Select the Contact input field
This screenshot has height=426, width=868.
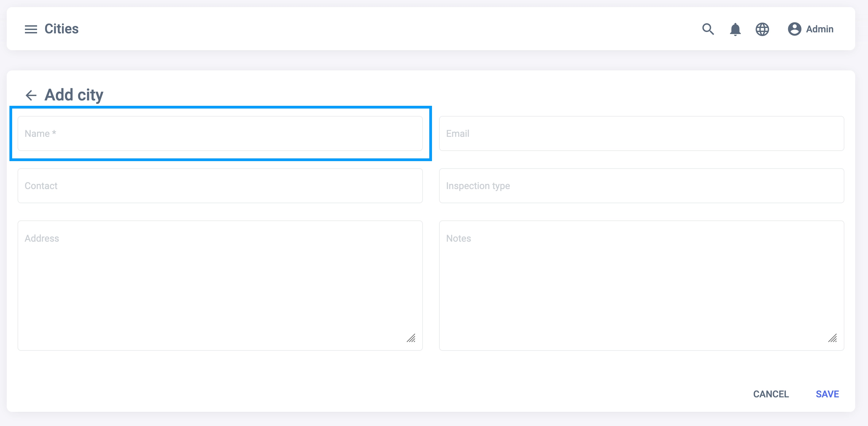(x=220, y=186)
